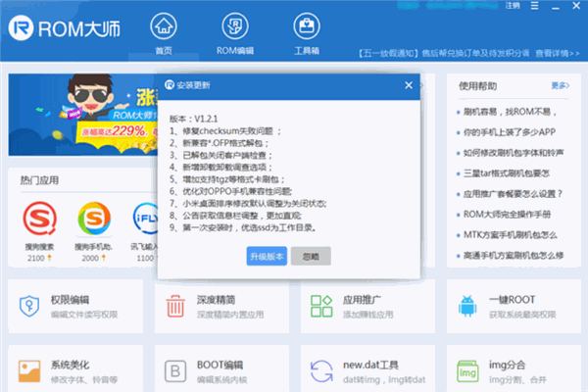Click the 安装更新 dialog title icon

point(170,85)
